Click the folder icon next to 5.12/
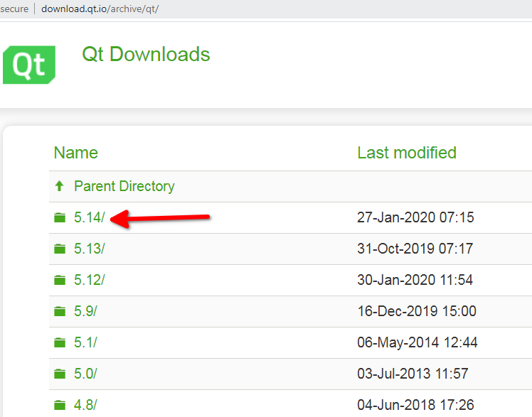Image resolution: width=532 pixels, height=417 pixels. coord(60,280)
